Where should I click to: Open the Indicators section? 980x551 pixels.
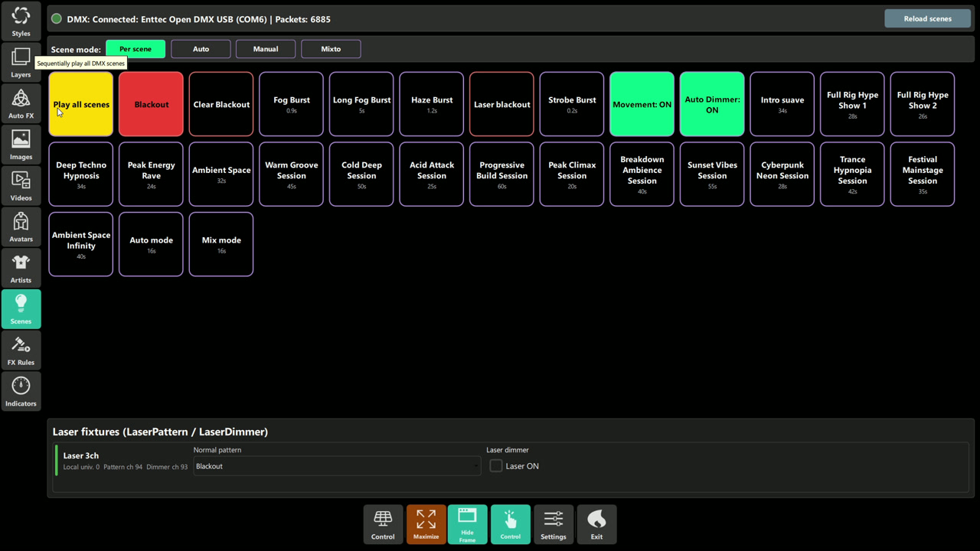tap(21, 392)
